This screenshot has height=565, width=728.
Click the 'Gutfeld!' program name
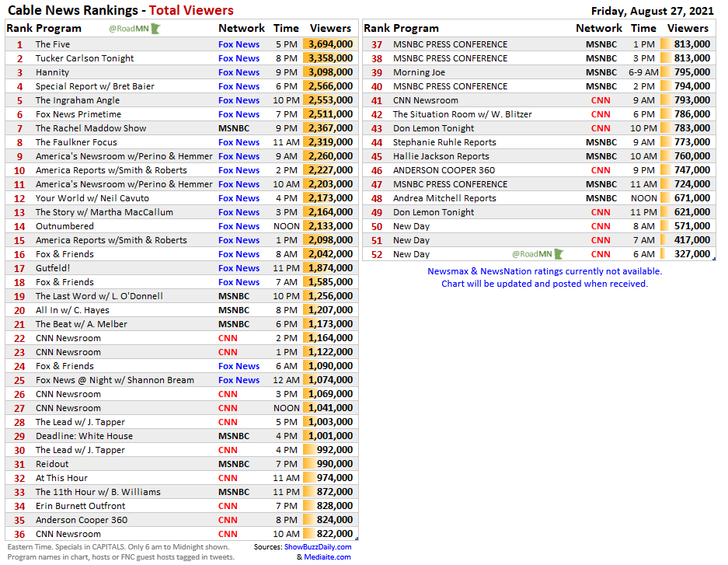pyautogui.click(x=53, y=268)
